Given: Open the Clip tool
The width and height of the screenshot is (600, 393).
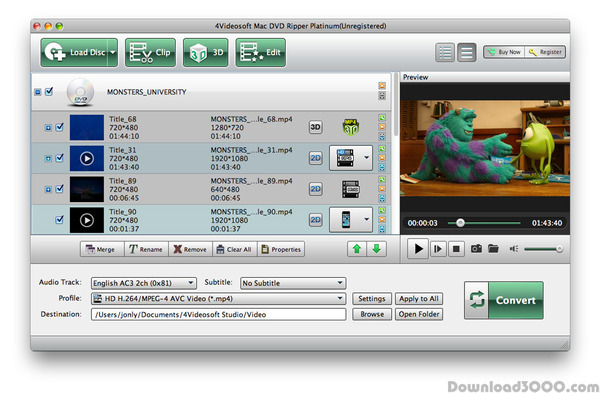Looking at the screenshot, I should (x=150, y=52).
